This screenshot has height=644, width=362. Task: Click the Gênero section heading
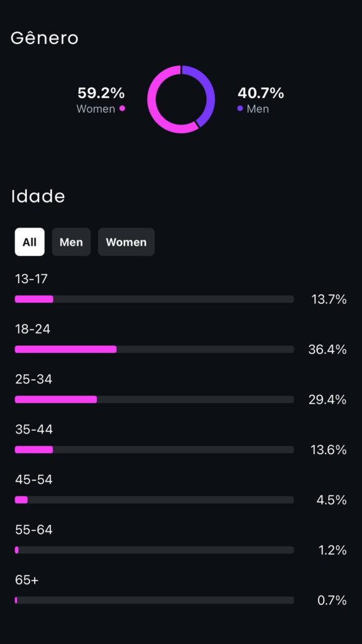pos(45,38)
